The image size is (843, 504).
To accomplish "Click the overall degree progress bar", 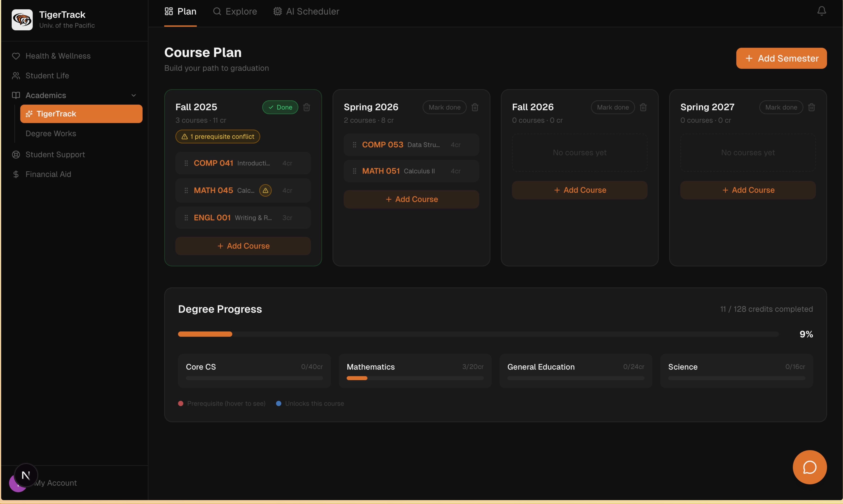I will (478, 334).
